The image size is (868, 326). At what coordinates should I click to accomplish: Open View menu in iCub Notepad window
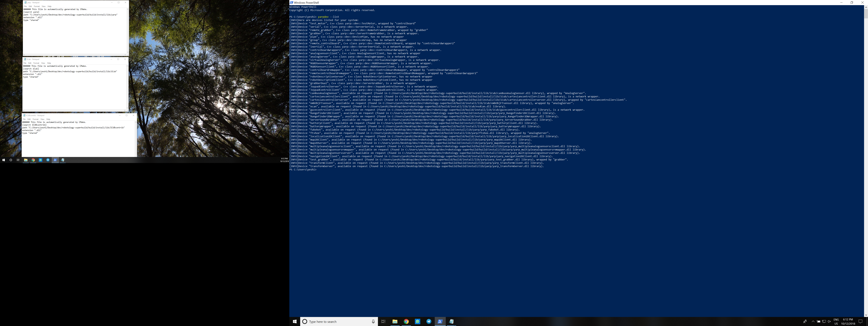pyautogui.click(x=43, y=63)
